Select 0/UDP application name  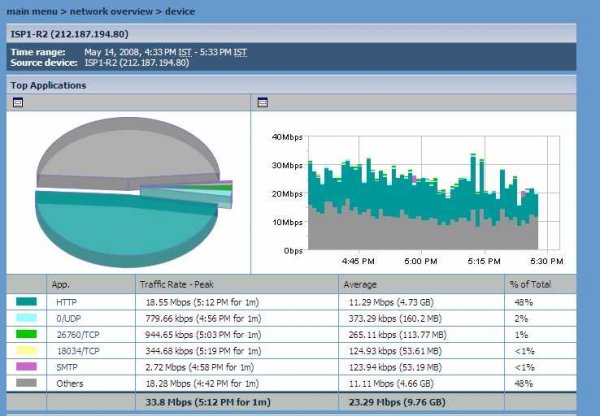point(69,318)
